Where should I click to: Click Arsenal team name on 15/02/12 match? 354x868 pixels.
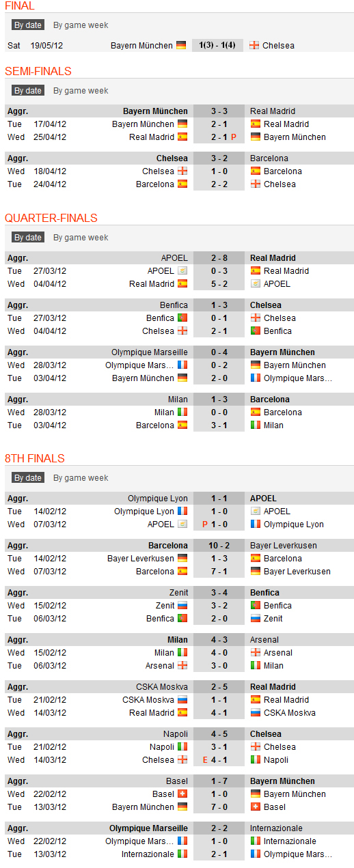tap(278, 653)
